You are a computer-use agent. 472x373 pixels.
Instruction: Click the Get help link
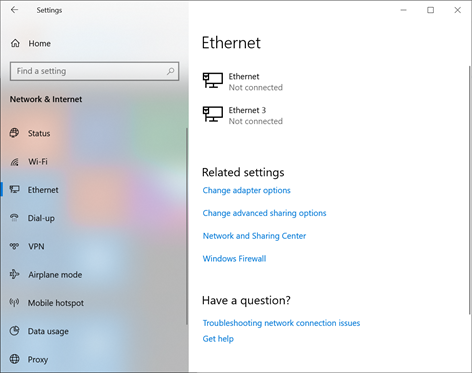[218, 339]
